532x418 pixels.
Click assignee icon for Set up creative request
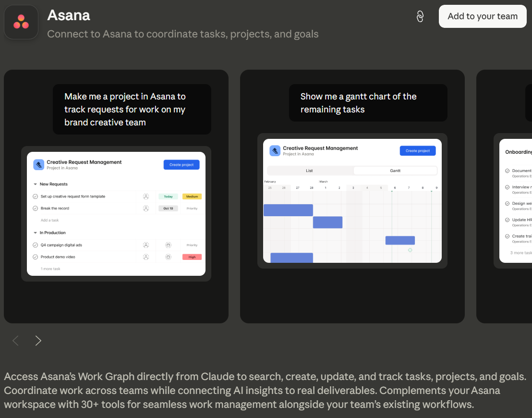point(146,197)
